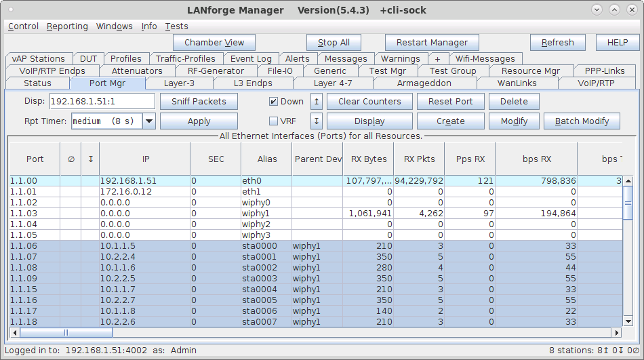Open the Reporting menu
Screen dimensions: 644x360
tap(67, 26)
